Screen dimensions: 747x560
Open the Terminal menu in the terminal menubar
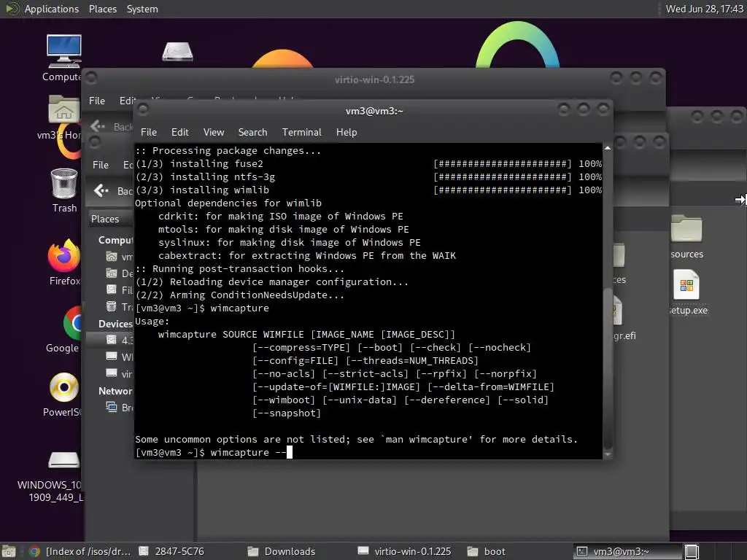pyautogui.click(x=301, y=133)
